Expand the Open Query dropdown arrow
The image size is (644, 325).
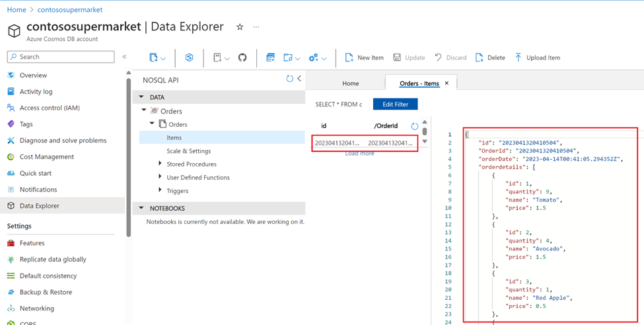[x=298, y=58]
